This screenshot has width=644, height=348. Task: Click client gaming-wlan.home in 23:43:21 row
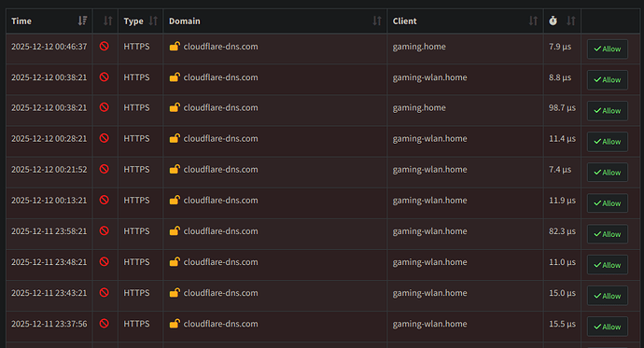coord(429,293)
